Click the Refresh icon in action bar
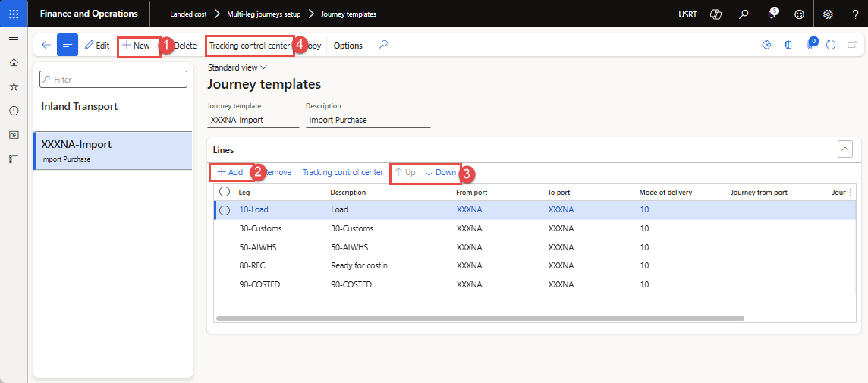868x383 pixels. pos(831,46)
